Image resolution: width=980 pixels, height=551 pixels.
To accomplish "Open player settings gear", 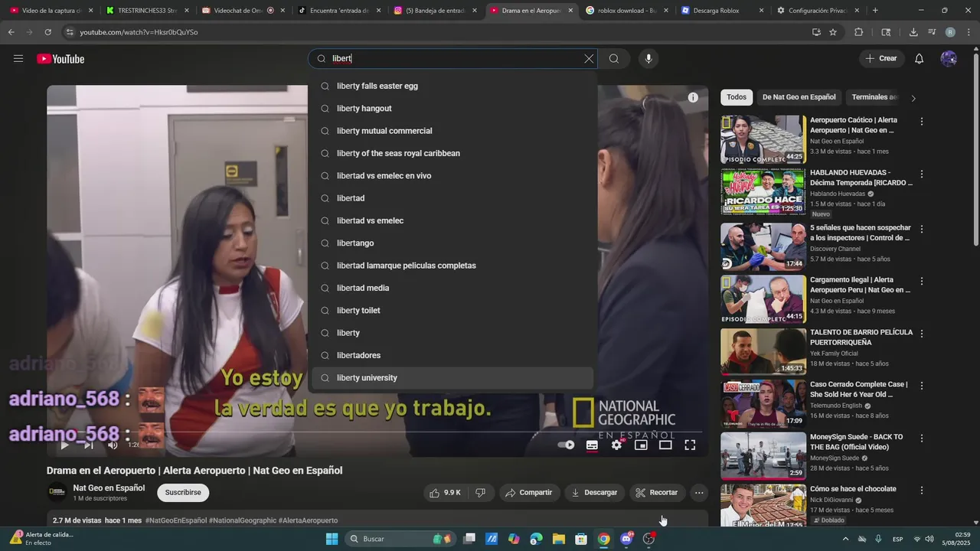I will coord(616,445).
